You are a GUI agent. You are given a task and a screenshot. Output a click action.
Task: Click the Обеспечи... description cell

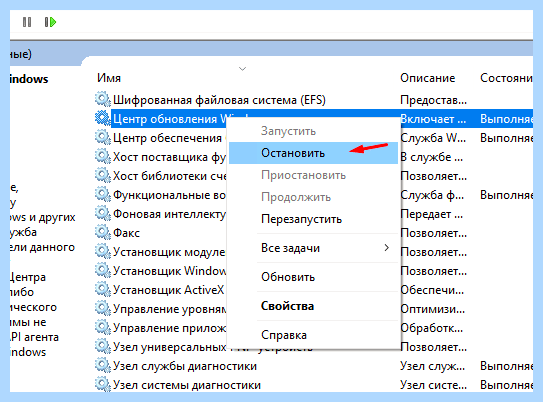(432, 290)
